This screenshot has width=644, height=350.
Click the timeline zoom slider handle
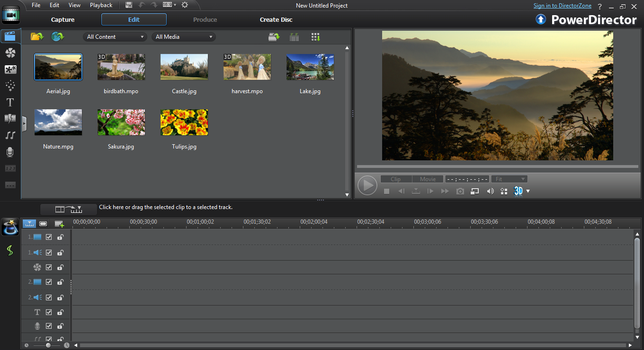point(48,345)
